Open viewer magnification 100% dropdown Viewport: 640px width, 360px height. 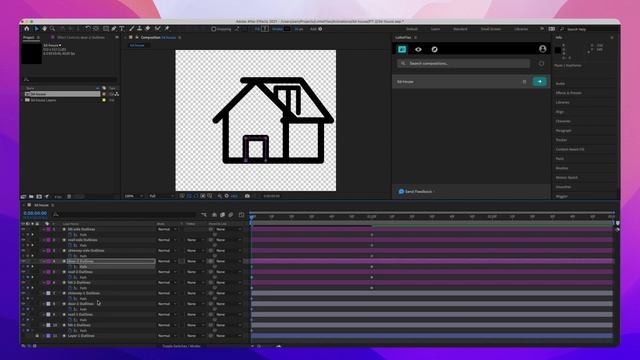pyautogui.click(x=134, y=196)
